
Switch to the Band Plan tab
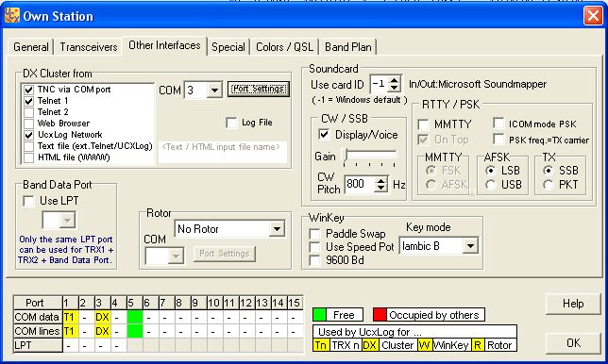347,47
